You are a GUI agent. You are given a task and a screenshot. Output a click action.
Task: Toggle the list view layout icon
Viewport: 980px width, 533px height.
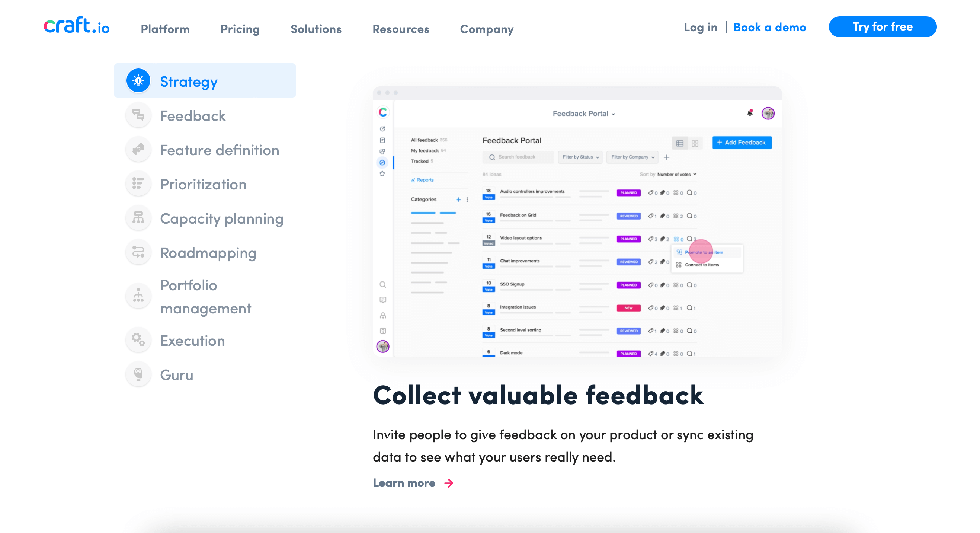click(x=680, y=143)
